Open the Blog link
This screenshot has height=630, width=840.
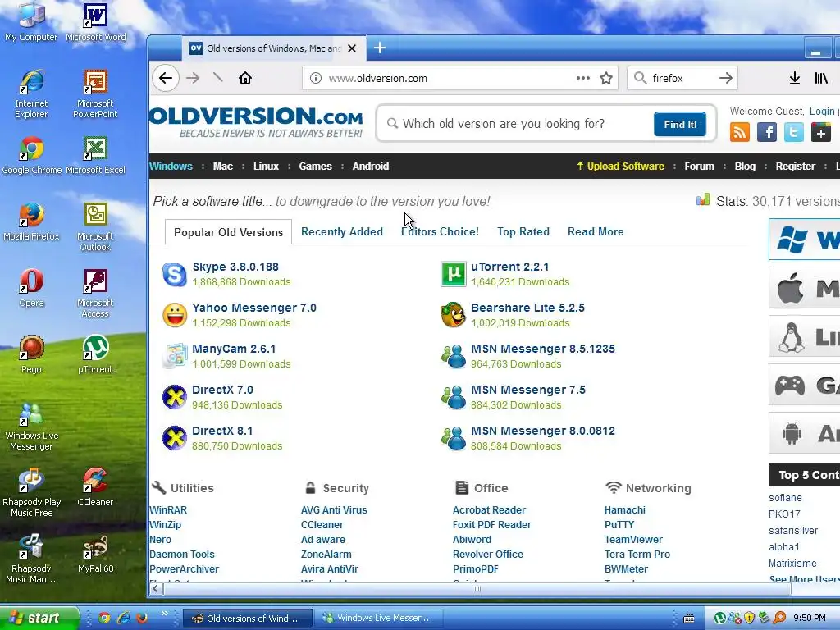(x=745, y=166)
